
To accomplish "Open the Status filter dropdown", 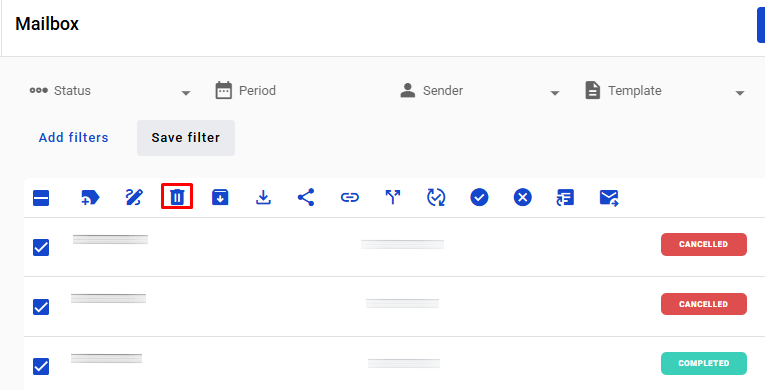I will [110, 91].
